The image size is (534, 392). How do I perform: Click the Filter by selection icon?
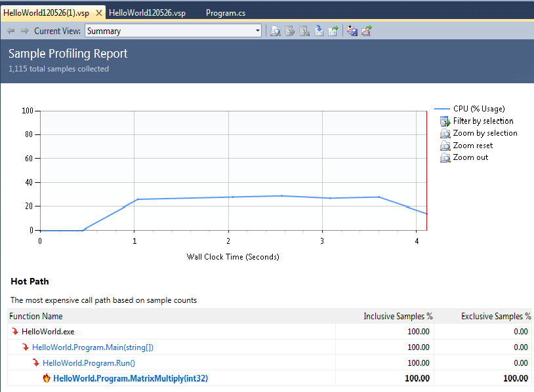tap(445, 121)
